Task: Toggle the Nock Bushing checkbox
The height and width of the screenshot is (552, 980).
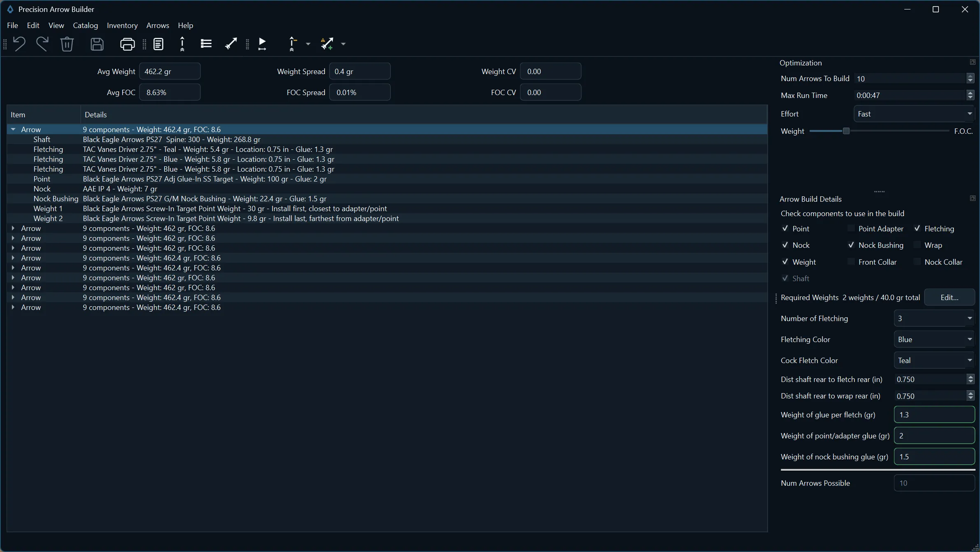Action: (851, 245)
